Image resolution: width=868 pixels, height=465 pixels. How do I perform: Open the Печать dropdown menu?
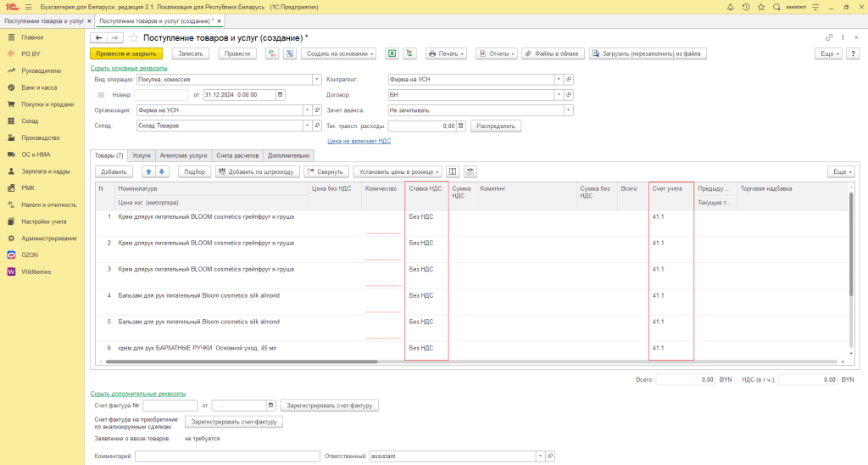(447, 53)
